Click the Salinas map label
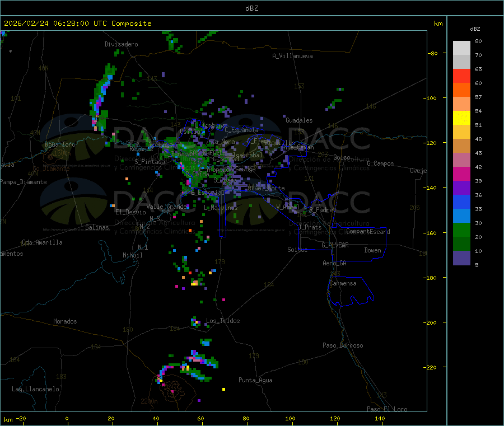The height and width of the screenshot is (426, 504). (x=97, y=227)
